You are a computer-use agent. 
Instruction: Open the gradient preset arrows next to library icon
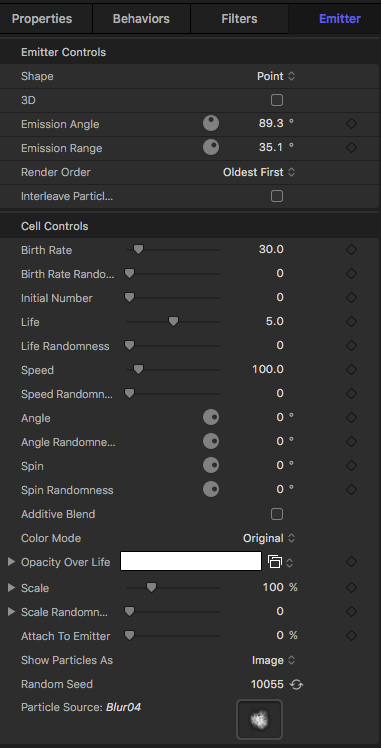[289, 563]
